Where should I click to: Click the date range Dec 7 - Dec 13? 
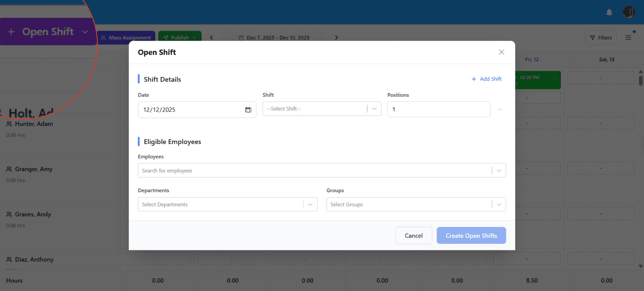pos(274,38)
